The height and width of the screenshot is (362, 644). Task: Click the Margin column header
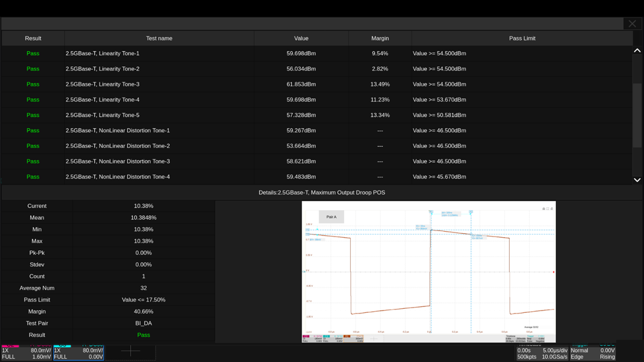(x=380, y=38)
